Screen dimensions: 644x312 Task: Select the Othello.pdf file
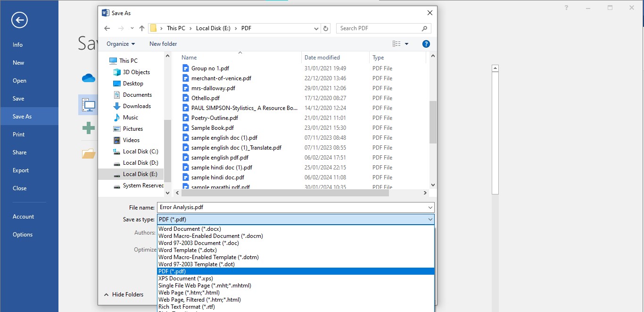(x=205, y=98)
